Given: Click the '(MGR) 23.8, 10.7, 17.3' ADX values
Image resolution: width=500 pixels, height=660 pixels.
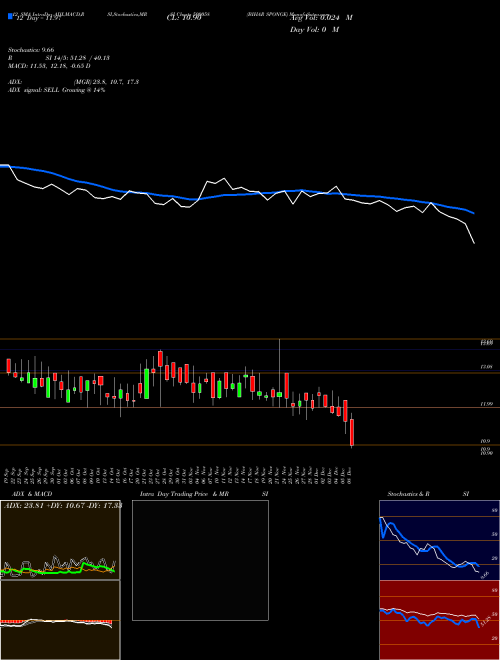Looking at the screenshot, I should click(x=106, y=82).
